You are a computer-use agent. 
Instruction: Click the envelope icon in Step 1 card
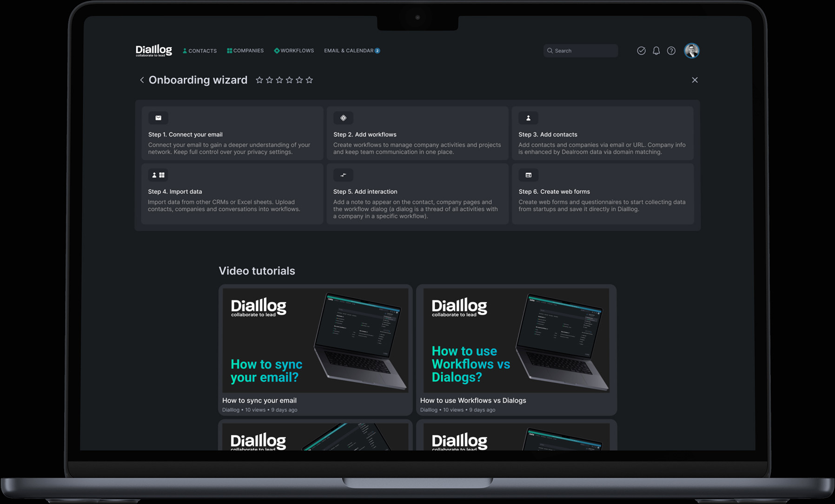(x=158, y=118)
